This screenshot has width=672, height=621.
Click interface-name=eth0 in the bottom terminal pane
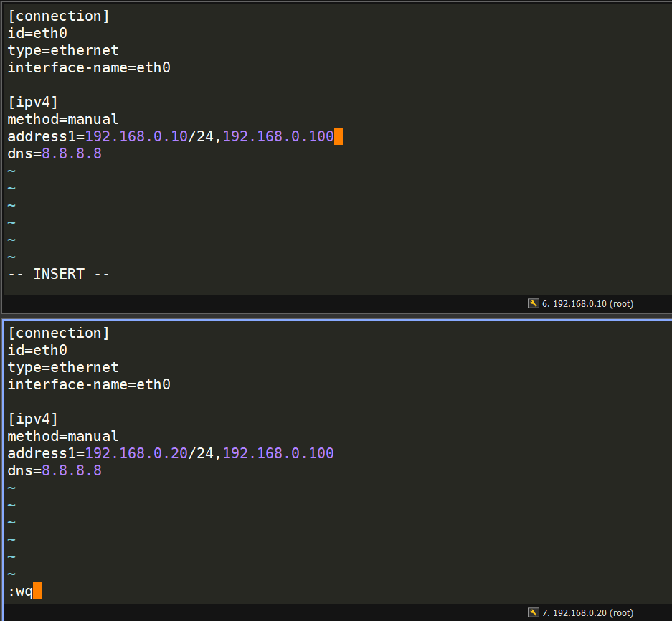89,384
